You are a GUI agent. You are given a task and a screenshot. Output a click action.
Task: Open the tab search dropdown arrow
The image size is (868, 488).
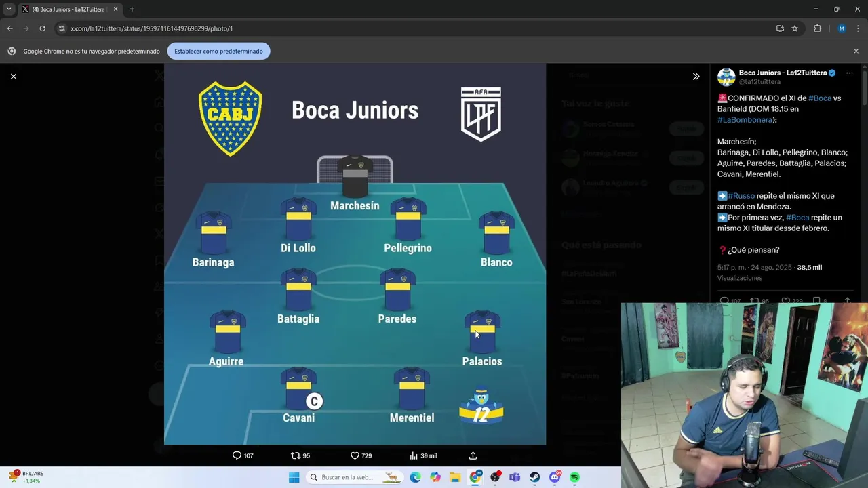point(9,9)
